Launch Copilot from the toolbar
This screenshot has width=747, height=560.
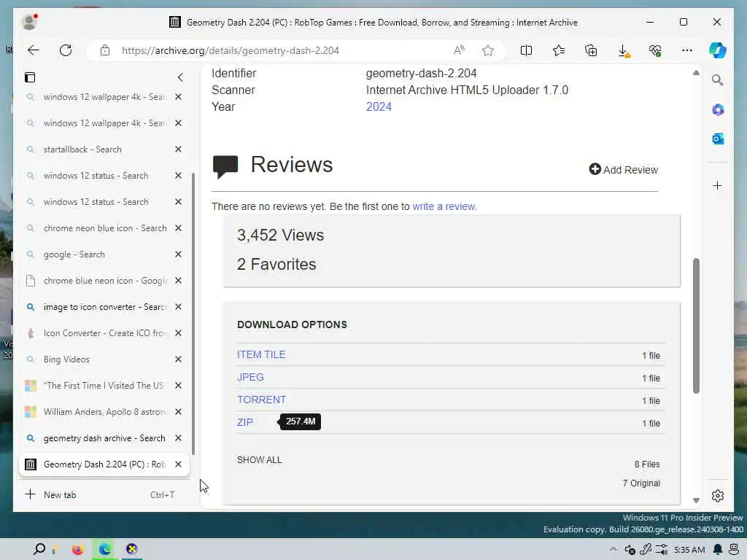tap(718, 50)
